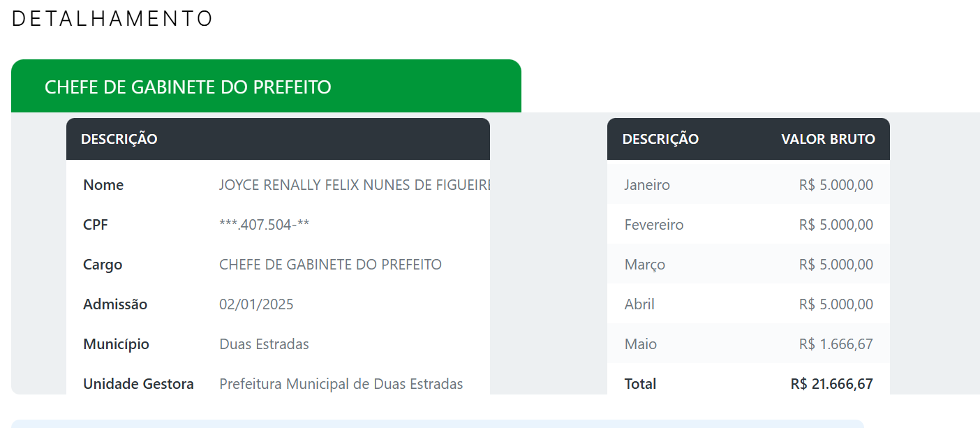The height and width of the screenshot is (428, 980).
Task: Click the VALOR BRUTO column header
Action: click(828, 139)
